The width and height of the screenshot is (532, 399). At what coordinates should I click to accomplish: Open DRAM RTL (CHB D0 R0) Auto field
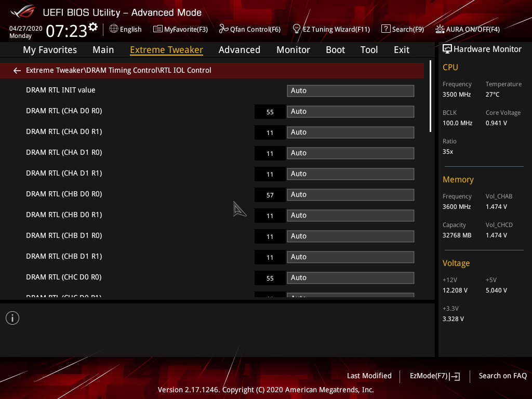click(x=351, y=194)
